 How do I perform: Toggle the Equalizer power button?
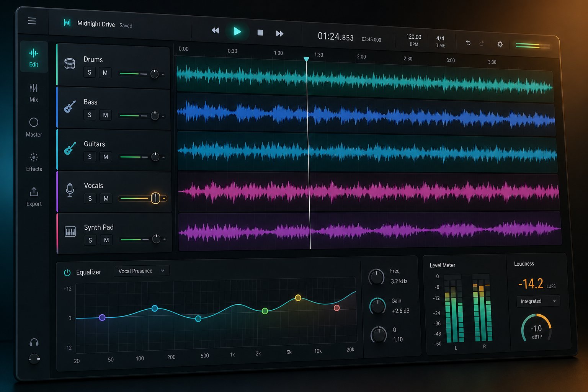coord(67,273)
